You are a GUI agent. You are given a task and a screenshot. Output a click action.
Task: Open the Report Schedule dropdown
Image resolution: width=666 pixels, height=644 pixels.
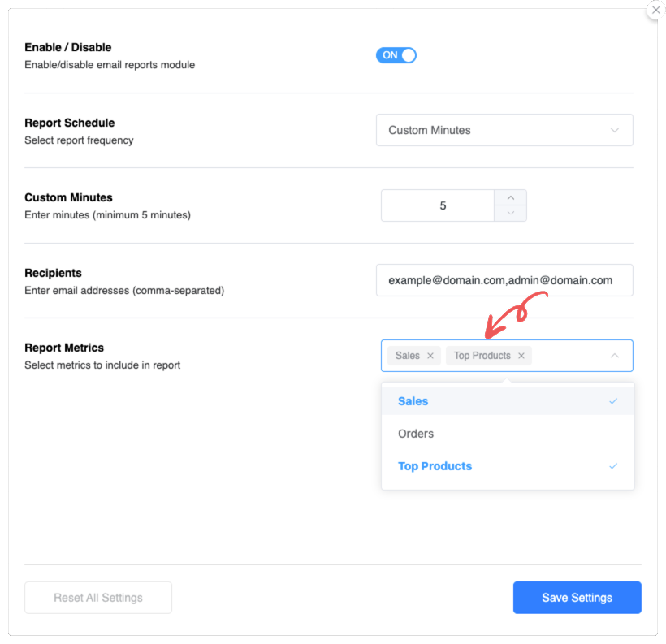504,130
